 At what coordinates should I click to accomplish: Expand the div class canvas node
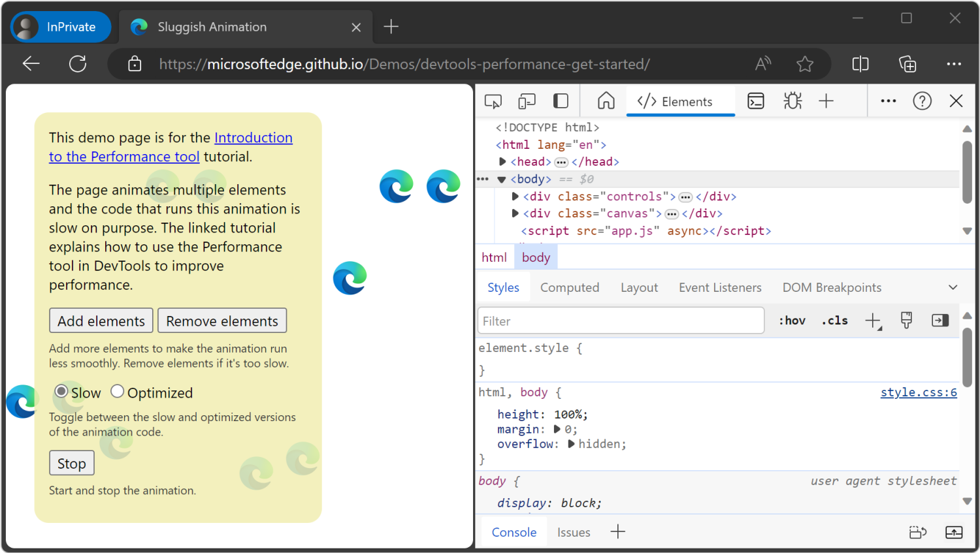[515, 213]
